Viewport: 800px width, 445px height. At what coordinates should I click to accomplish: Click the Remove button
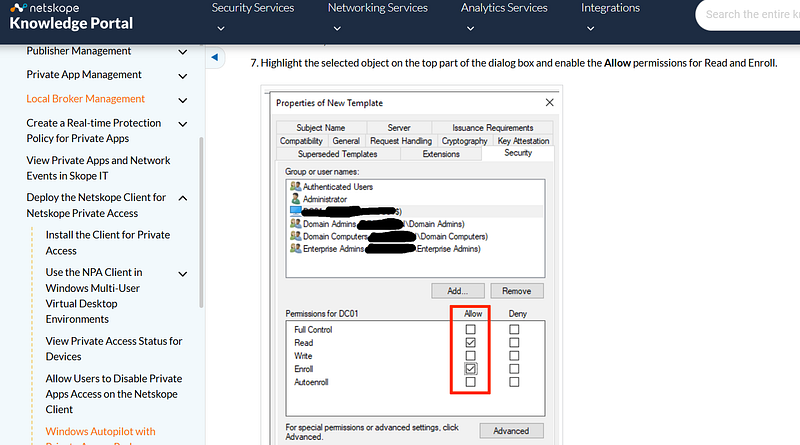517,291
